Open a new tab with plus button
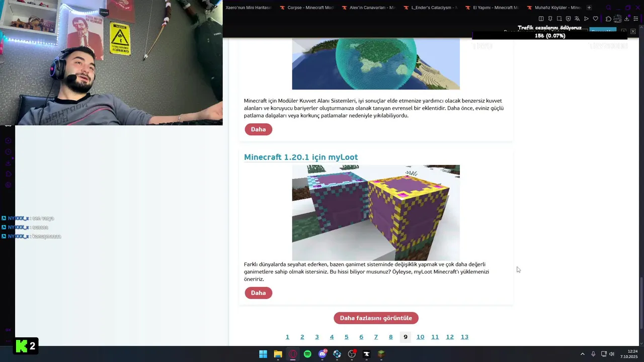This screenshot has height=362, width=644. [589, 8]
